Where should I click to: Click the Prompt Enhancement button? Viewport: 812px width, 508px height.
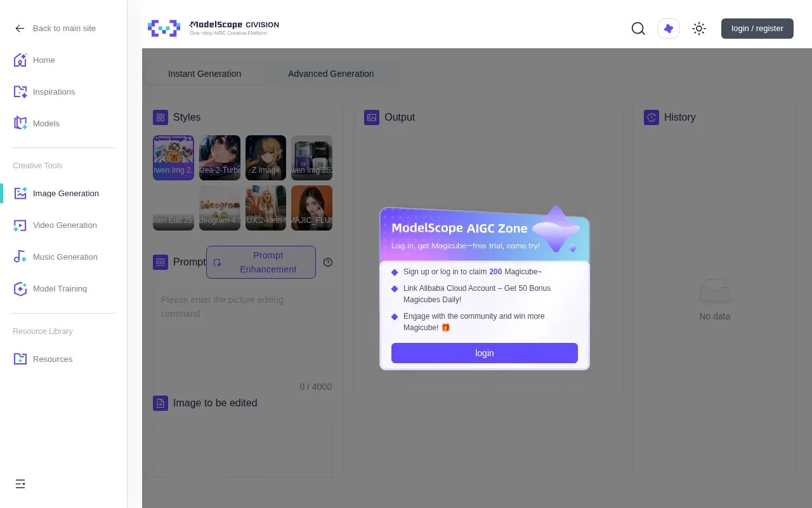click(x=261, y=262)
